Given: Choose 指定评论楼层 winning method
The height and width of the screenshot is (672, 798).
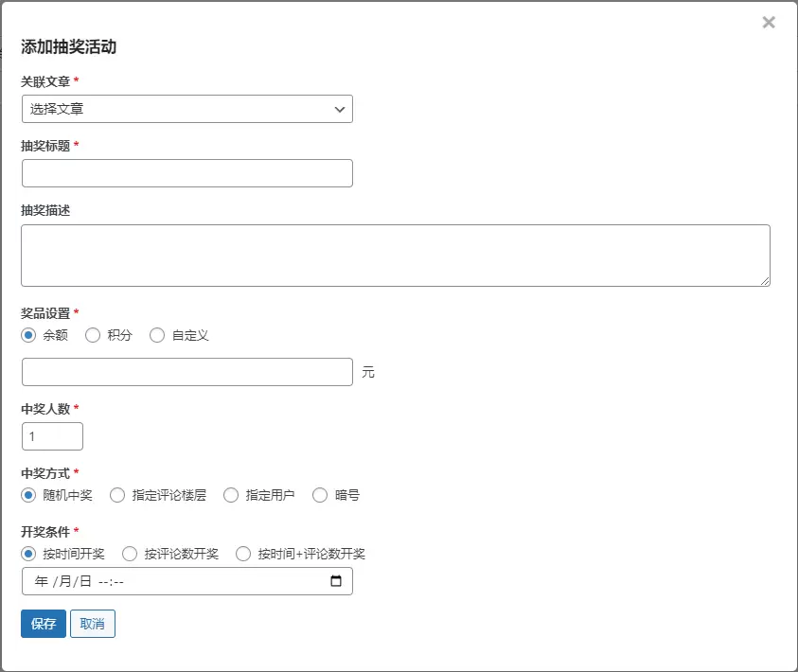Looking at the screenshot, I should [117, 495].
